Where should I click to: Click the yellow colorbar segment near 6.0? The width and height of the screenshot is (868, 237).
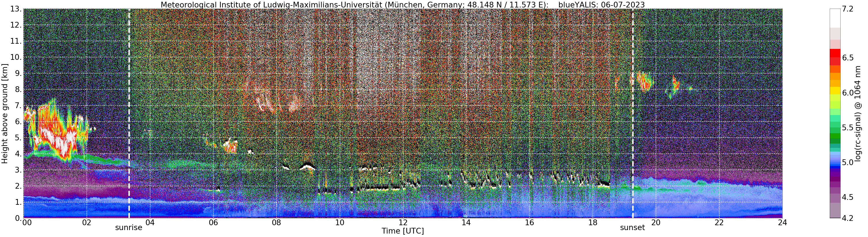tap(835, 91)
